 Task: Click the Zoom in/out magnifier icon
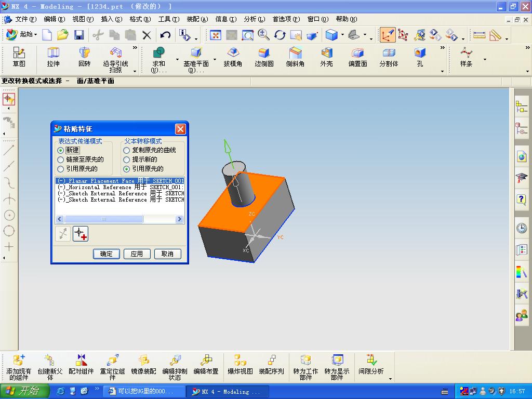(x=263, y=35)
